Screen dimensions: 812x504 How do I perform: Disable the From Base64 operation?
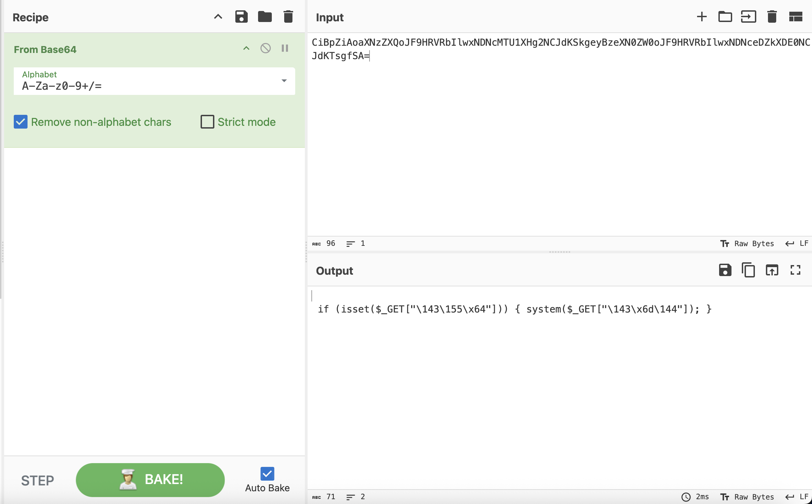click(265, 48)
